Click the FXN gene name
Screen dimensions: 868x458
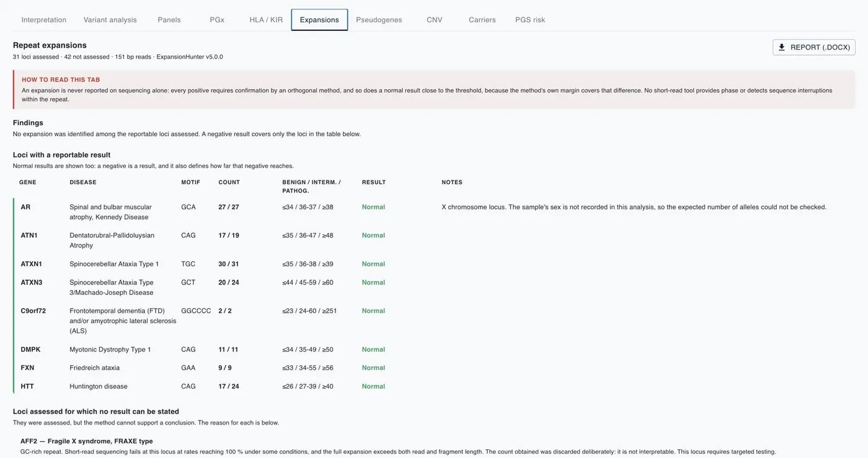[x=27, y=368]
